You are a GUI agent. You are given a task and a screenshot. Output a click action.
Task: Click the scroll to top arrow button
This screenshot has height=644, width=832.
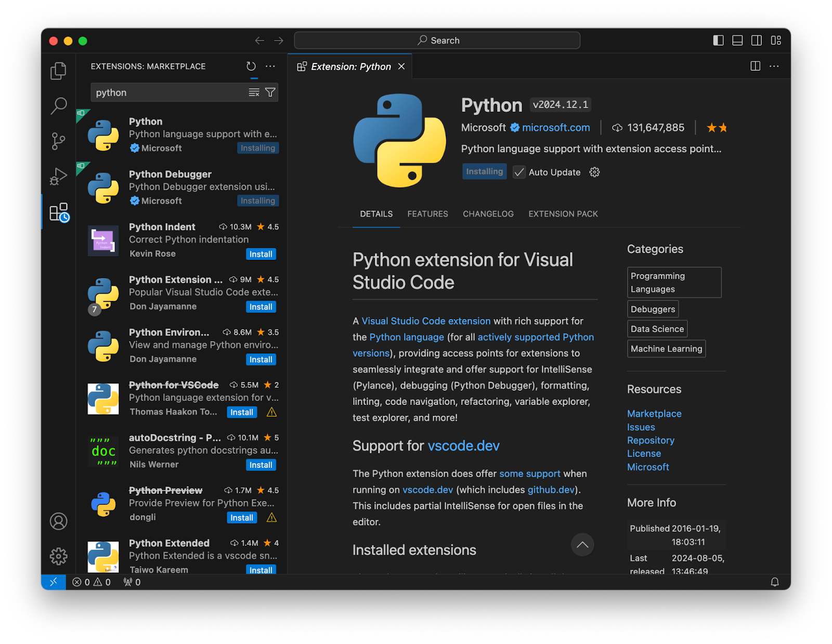click(x=582, y=545)
